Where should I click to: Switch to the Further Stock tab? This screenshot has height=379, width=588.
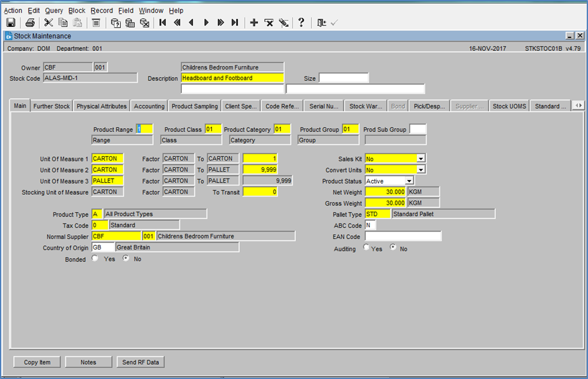[x=51, y=106]
